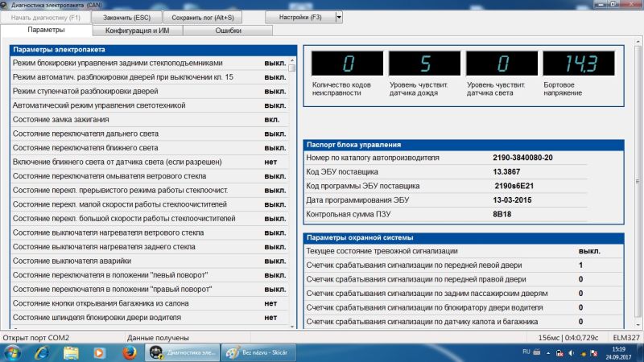Open Windows Explorer folder icon in taskbar

tap(70, 352)
